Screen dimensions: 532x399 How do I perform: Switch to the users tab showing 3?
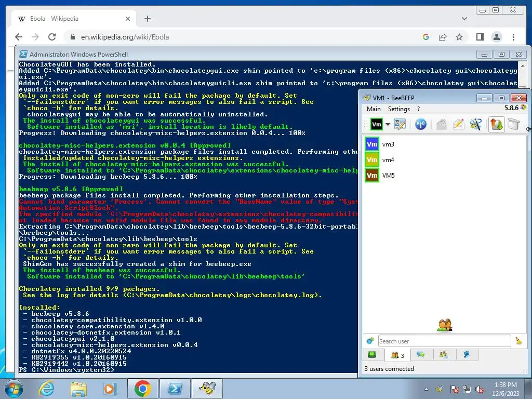pyautogui.click(x=397, y=355)
